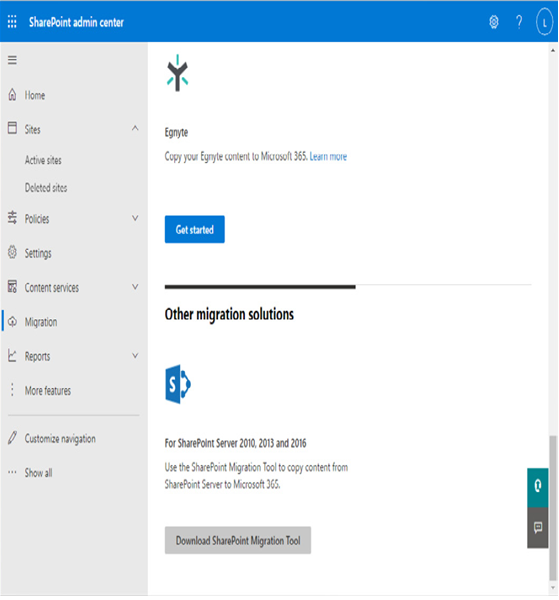Click the help question mark icon
The height and width of the screenshot is (600, 559).
519,22
